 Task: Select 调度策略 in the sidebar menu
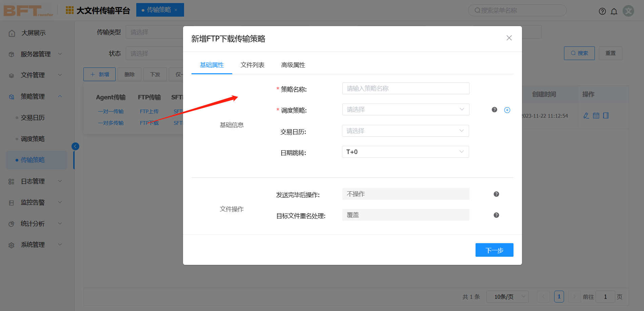click(33, 139)
